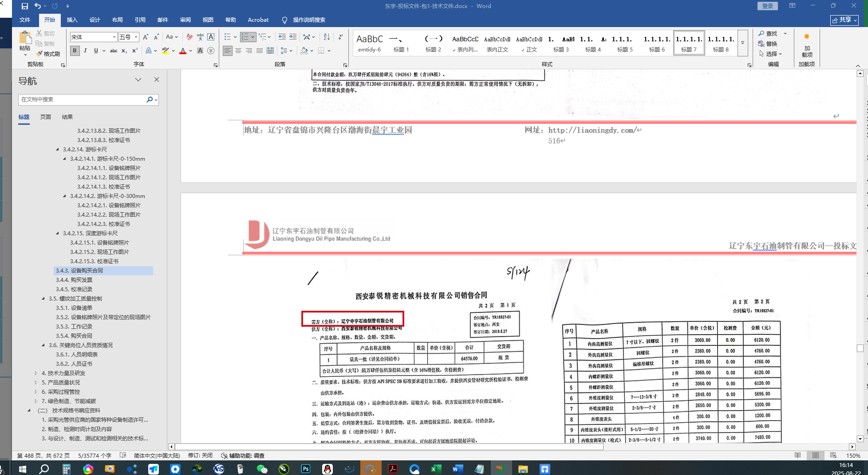The image size is (868, 475).
Task: Open the 插入 (Insert) ribbon tab
Action: (x=72, y=20)
